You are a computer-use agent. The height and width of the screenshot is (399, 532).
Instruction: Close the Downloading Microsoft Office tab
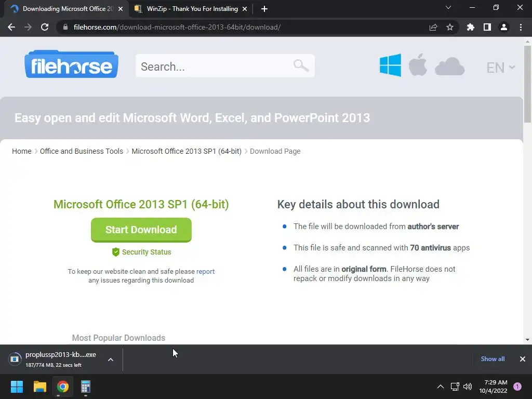click(x=121, y=9)
